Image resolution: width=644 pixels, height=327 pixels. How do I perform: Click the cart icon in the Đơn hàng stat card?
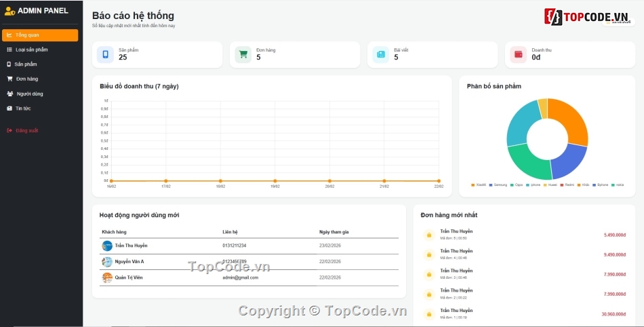[243, 54]
